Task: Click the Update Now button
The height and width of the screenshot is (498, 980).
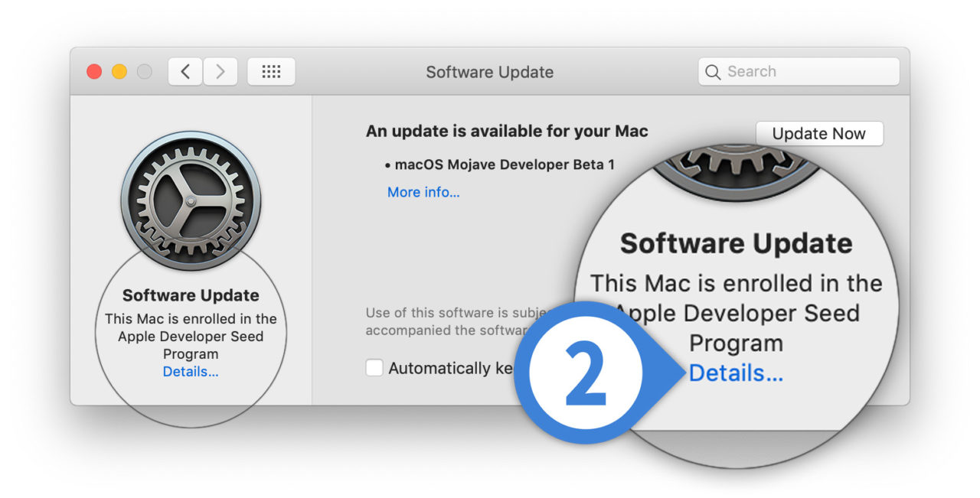Action: (x=819, y=133)
